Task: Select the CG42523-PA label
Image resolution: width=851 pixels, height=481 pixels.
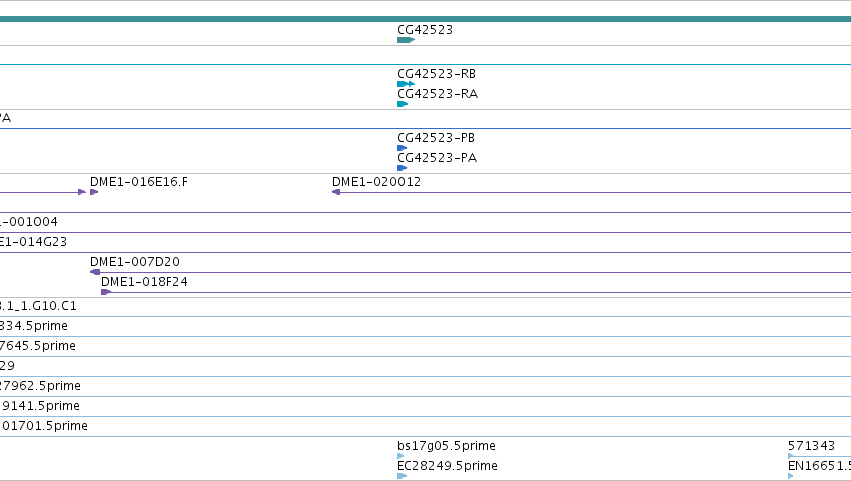Action: tap(437, 158)
